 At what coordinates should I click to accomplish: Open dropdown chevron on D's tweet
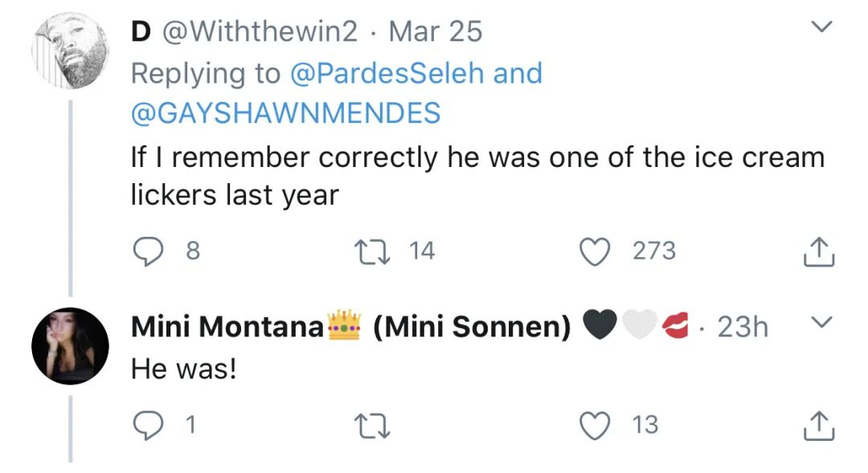820,29
